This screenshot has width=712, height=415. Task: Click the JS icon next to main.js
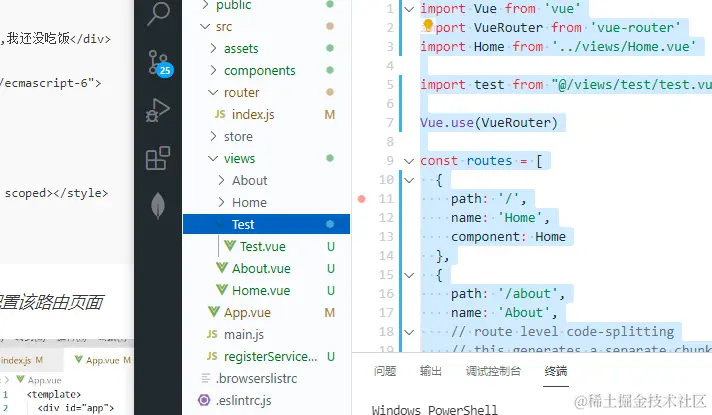click(x=212, y=334)
